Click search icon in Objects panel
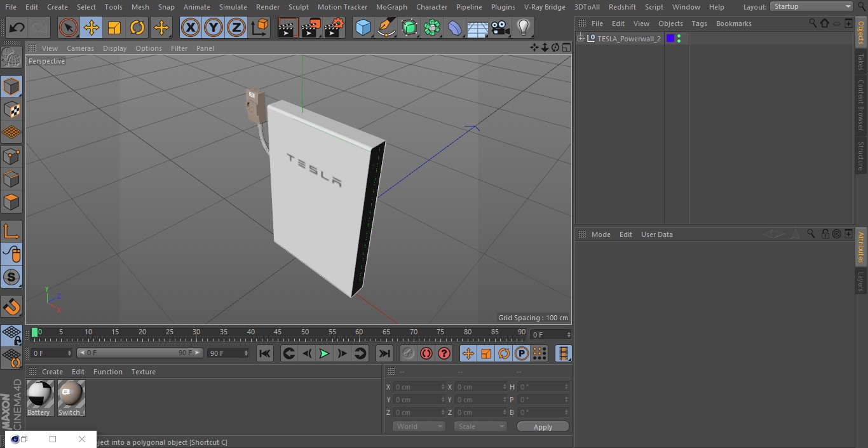Screen dimensions: 868x448 pyautogui.click(x=813, y=23)
